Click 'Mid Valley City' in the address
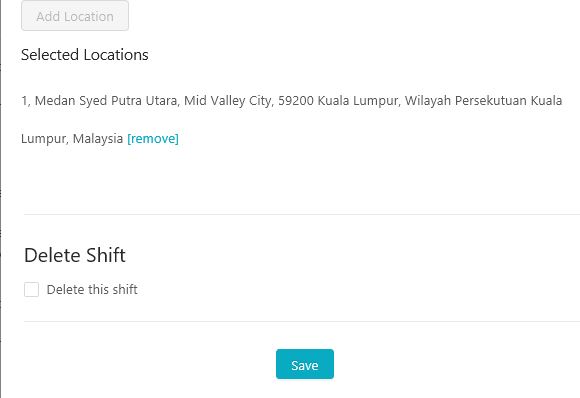 228,101
